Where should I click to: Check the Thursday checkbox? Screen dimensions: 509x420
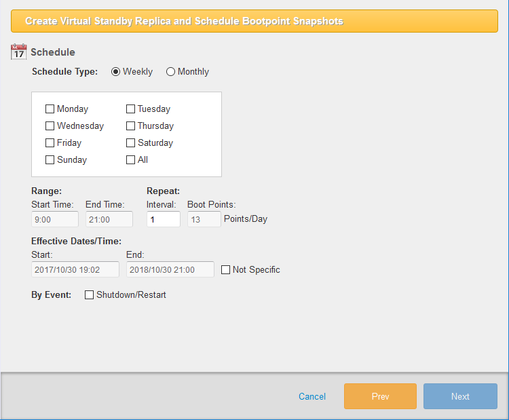pos(130,126)
